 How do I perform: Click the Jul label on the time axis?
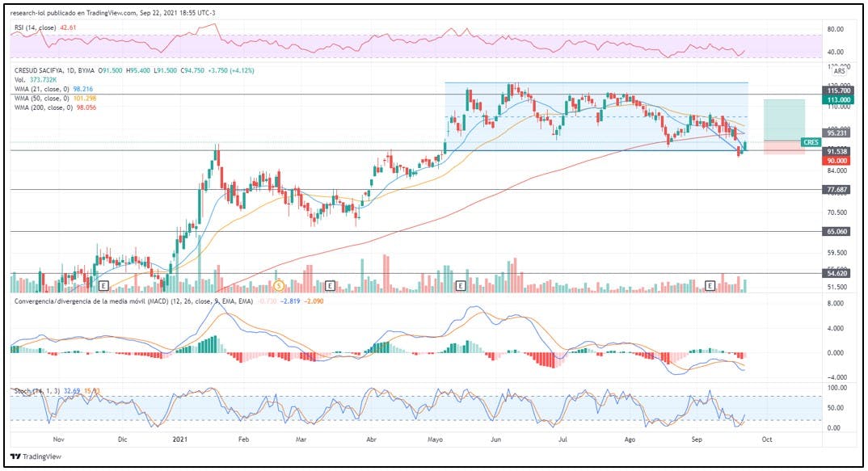pyautogui.click(x=563, y=439)
